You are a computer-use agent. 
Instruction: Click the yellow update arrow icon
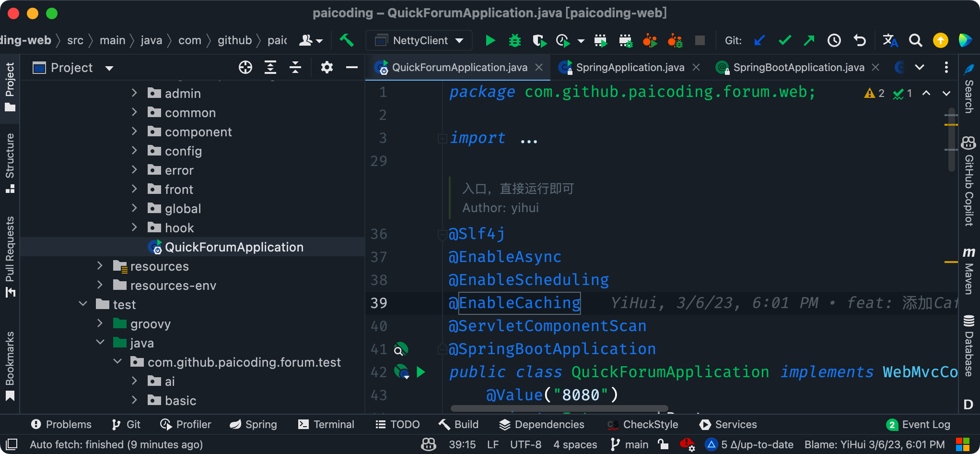[940, 40]
